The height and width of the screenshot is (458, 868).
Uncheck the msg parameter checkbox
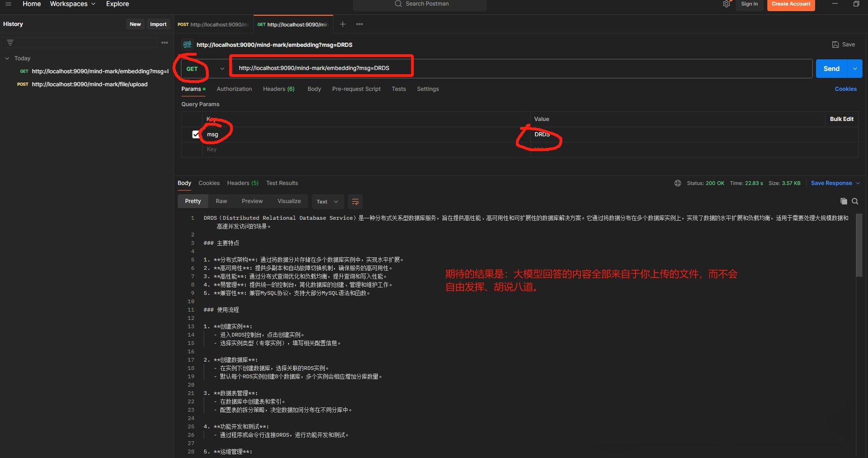[x=196, y=134]
